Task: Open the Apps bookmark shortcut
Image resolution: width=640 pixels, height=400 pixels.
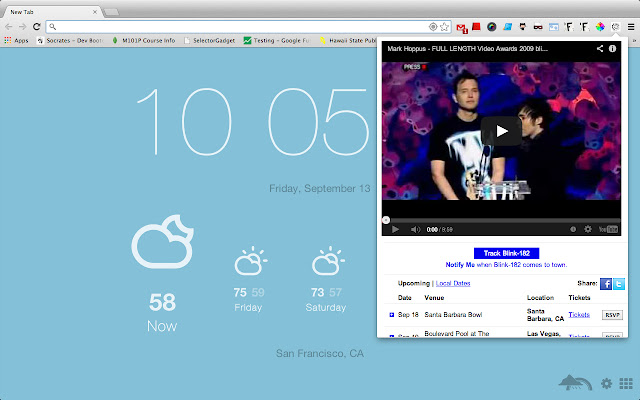Action: point(16,40)
